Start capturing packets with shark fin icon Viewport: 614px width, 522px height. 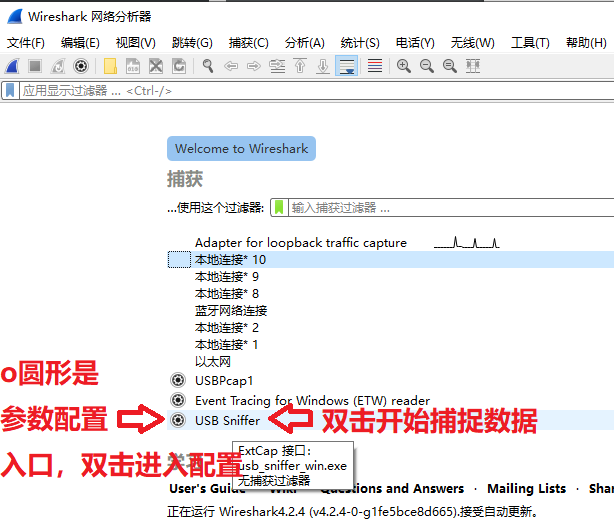pos(12,66)
